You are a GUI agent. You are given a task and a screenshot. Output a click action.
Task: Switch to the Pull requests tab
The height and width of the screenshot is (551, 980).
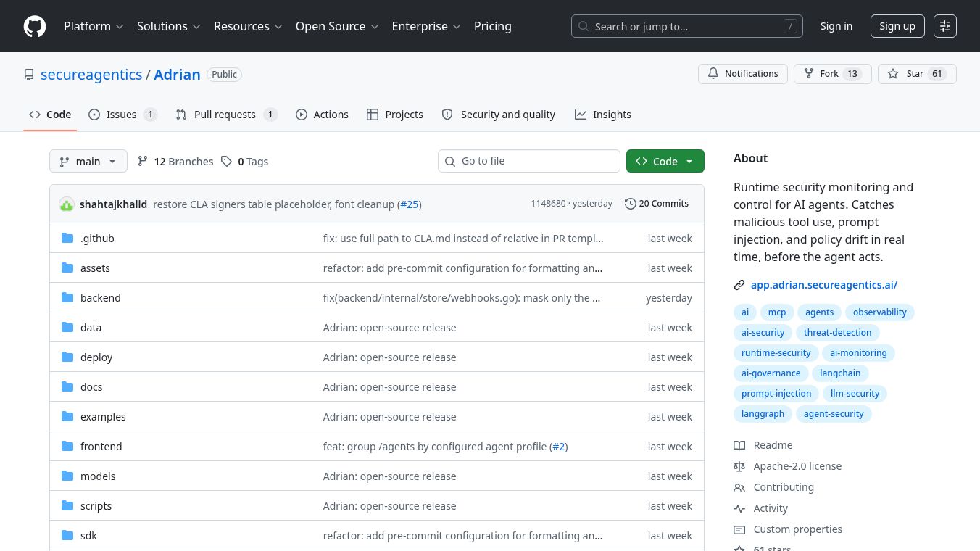coord(226,115)
